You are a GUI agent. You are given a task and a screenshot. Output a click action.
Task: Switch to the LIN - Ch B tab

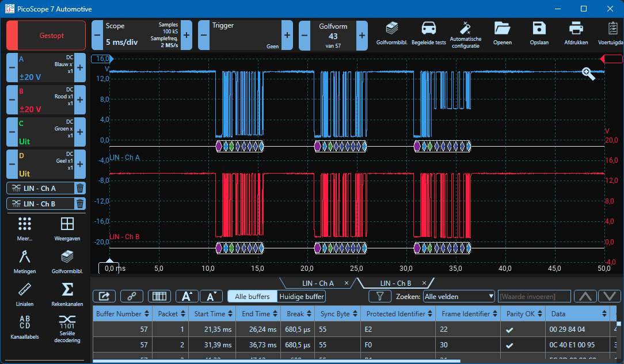[x=395, y=283]
